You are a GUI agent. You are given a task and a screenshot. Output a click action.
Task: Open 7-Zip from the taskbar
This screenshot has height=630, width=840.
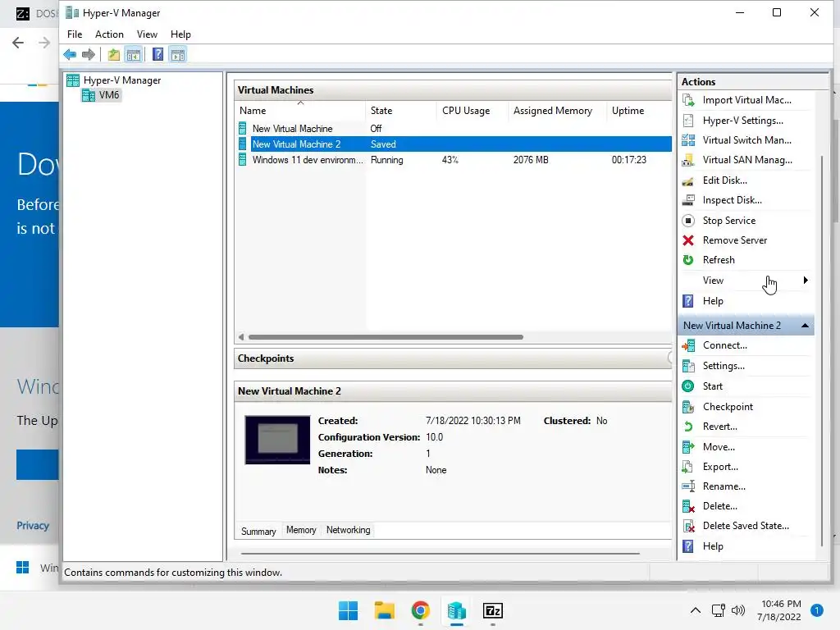click(493, 610)
